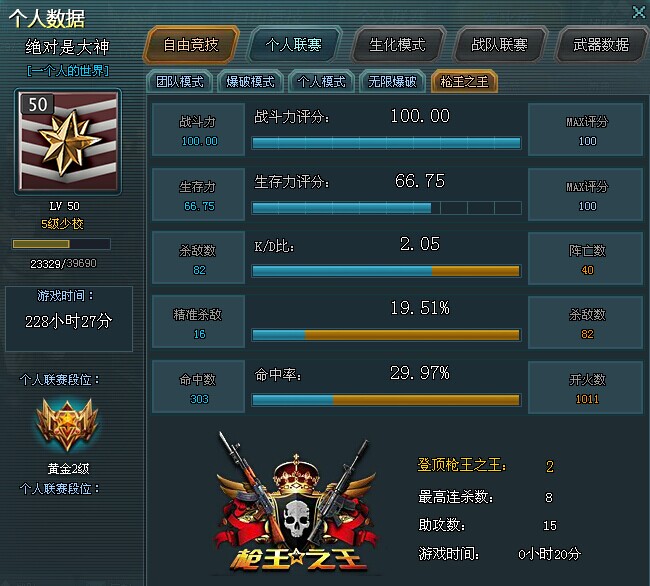Select the 无限爆破 sub-tab
The height and width of the screenshot is (586, 650).
tap(392, 82)
